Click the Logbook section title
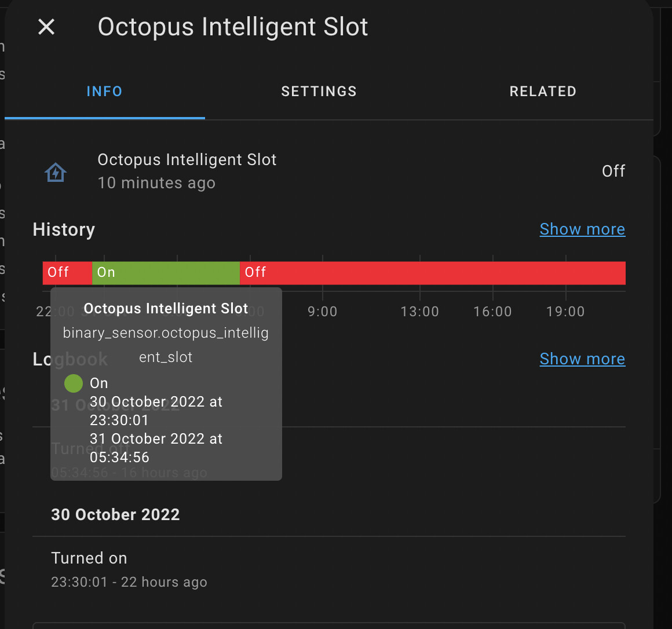 coord(70,359)
